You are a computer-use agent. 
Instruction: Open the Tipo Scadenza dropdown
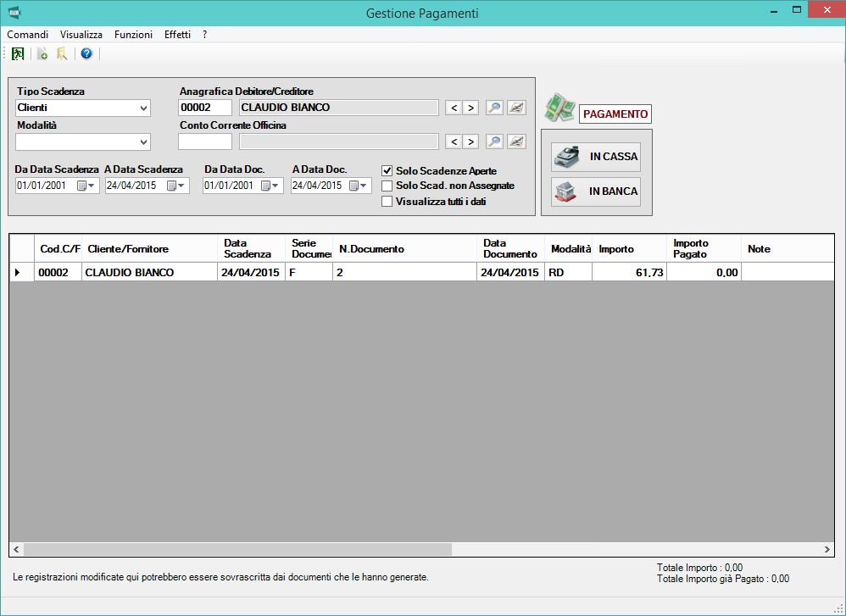(x=143, y=108)
